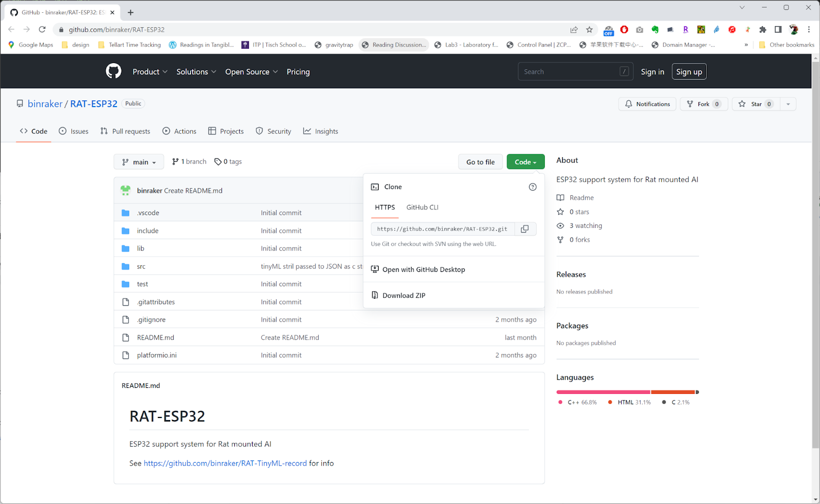The height and width of the screenshot is (504, 820).
Task: Click the share page icon in address bar
Action: [x=574, y=30]
